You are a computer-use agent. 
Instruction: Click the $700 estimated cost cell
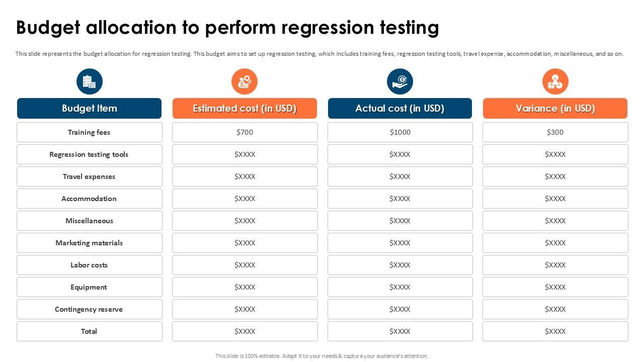245,132
